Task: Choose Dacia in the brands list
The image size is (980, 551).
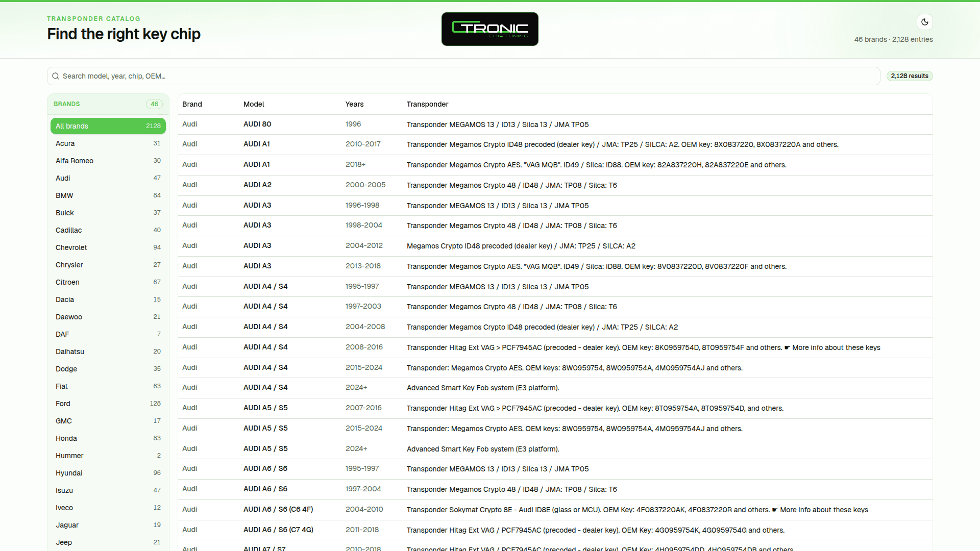Action: pos(108,299)
